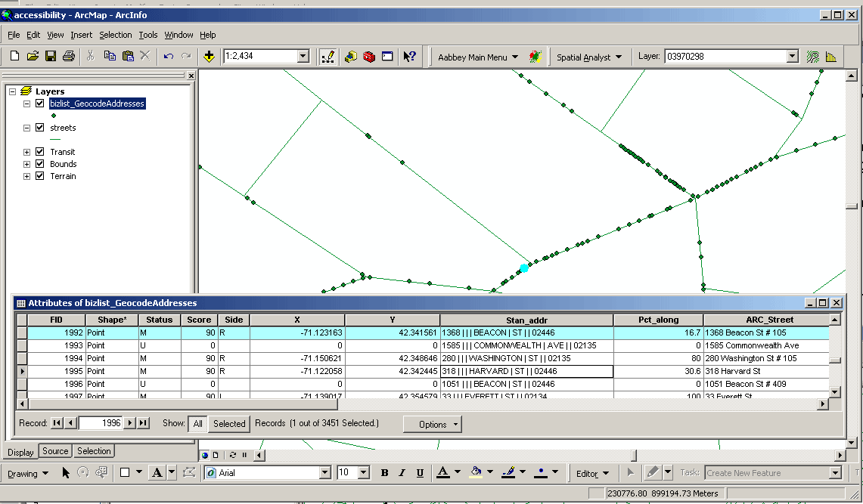Click the Histogram icon on Spatial Analyst toolbar
This screenshot has width=863, height=504.
(830, 56)
